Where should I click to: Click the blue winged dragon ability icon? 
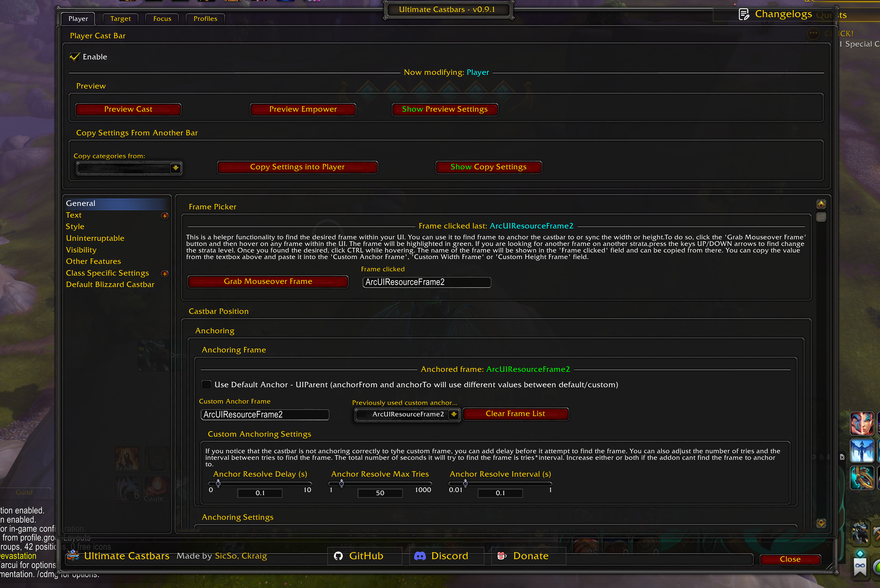(862, 451)
